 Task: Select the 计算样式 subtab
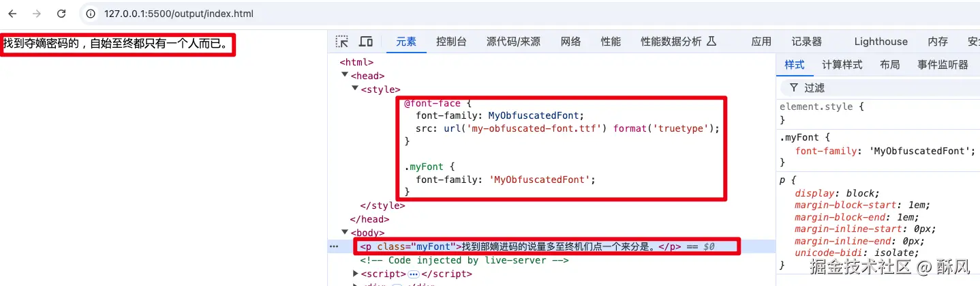[x=842, y=65]
